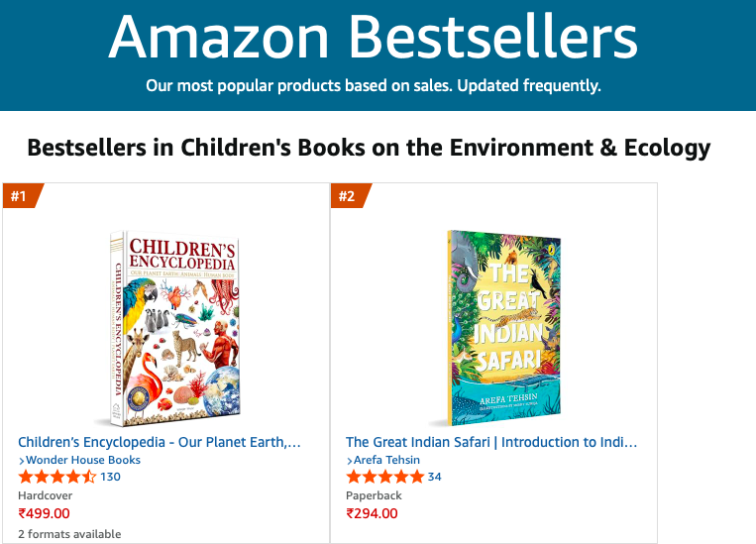The height and width of the screenshot is (544, 756).
Task: Click the 4.5-star rating of Children's Encyclopedia
Action: tap(56, 477)
